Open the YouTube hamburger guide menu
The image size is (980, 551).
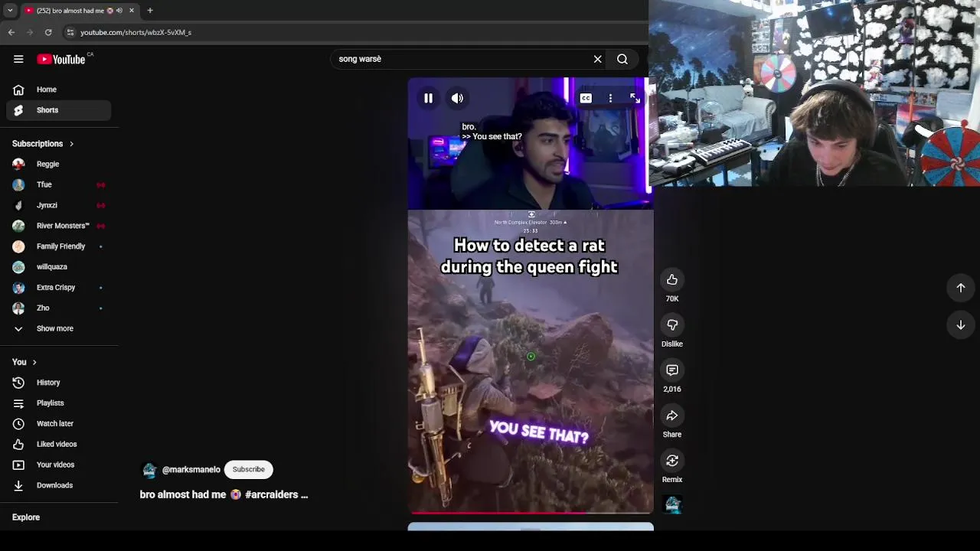click(x=18, y=59)
